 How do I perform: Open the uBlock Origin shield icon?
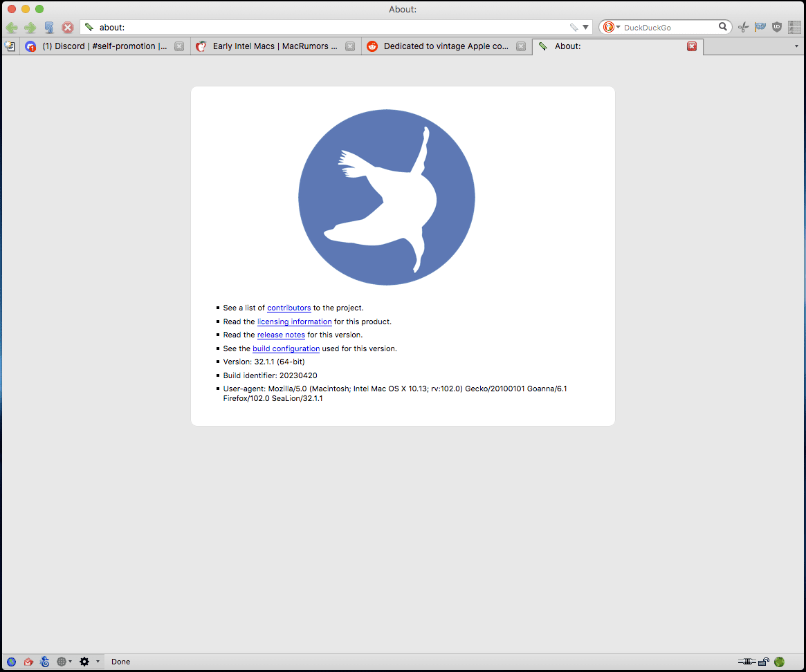pyautogui.click(x=777, y=27)
